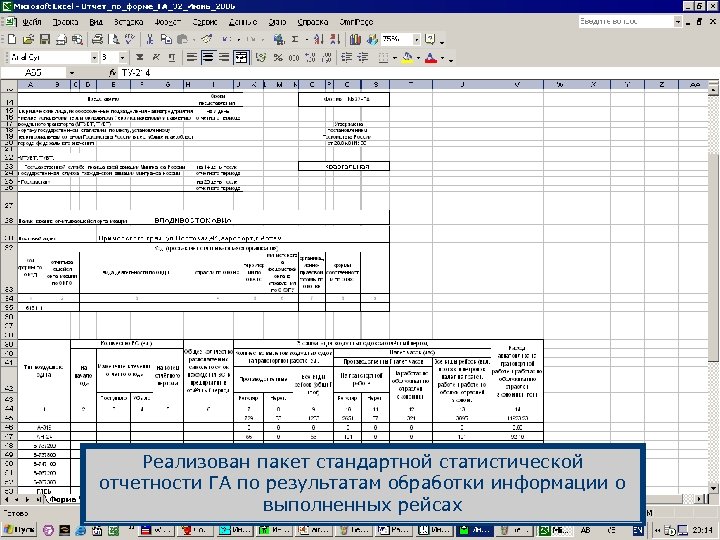Open the zoom percentage dropdown
Screen dimensions: 720x540
[416, 39]
